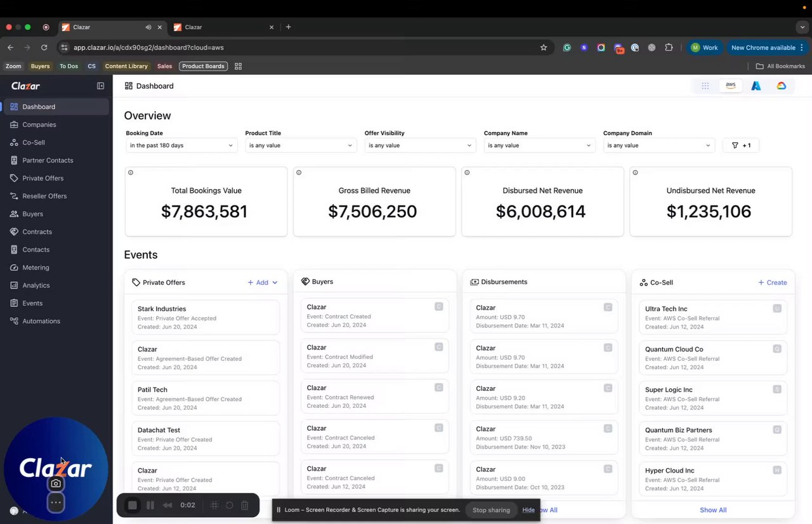Click info icon on Undisbursed Net Revenue
Viewport: 812px width, 524px height.
pos(635,173)
